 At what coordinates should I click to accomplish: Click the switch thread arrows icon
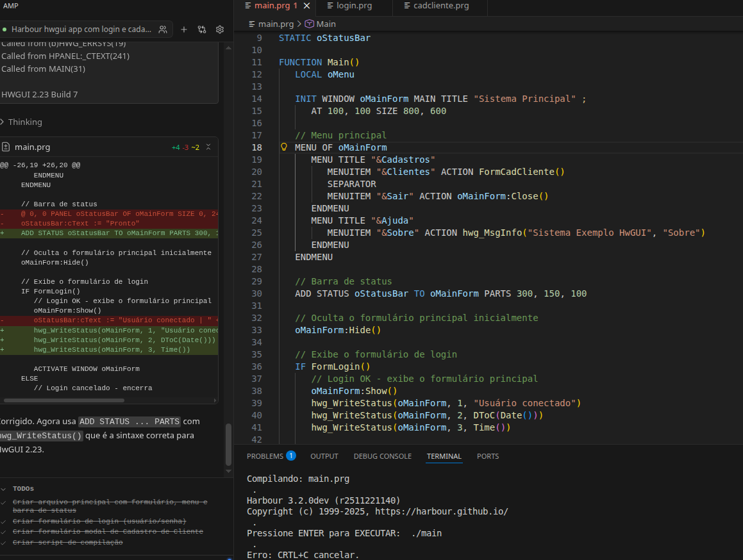click(202, 29)
